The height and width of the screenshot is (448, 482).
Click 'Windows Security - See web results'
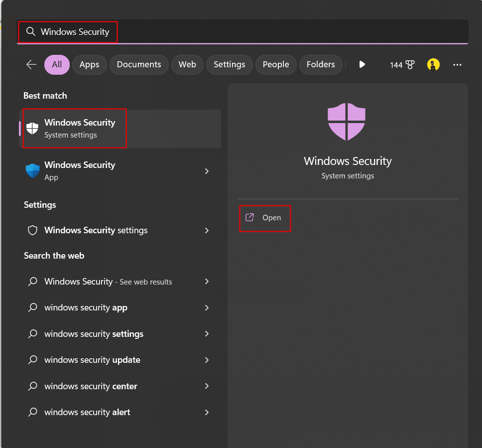[120, 282]
